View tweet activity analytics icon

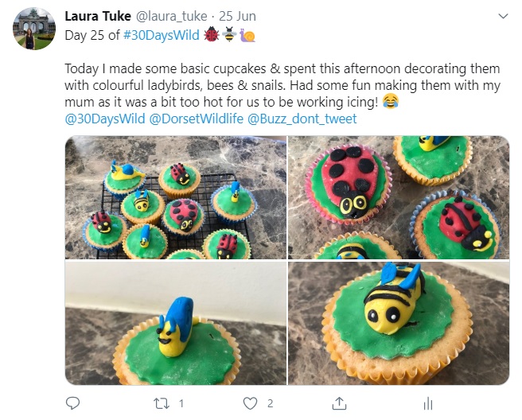pyautogui.click(x=427, y=402)
